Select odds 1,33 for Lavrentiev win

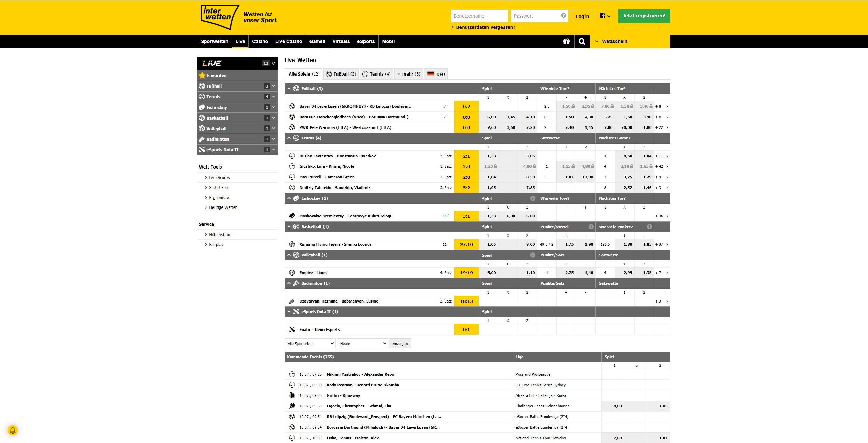point(488,156)
